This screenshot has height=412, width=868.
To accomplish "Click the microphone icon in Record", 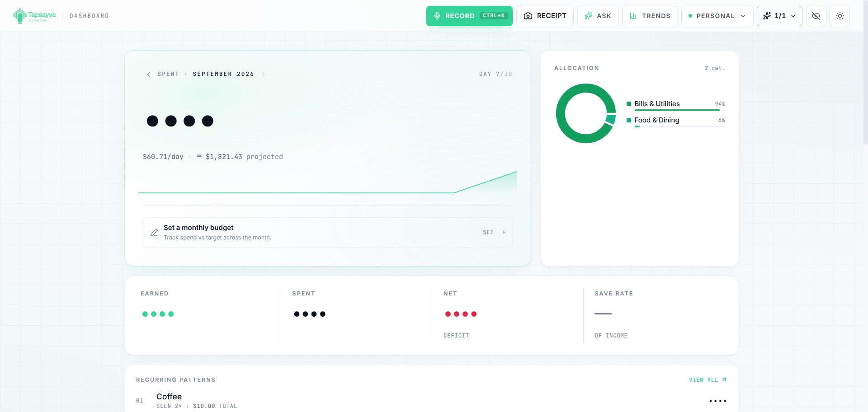I will (437, 16).
